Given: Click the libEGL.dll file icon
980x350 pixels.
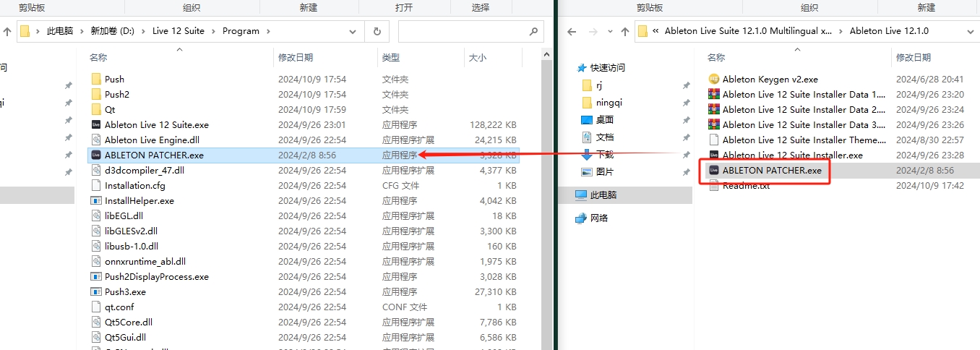Looking at the screenshot, I should click(x=97, y=215).
